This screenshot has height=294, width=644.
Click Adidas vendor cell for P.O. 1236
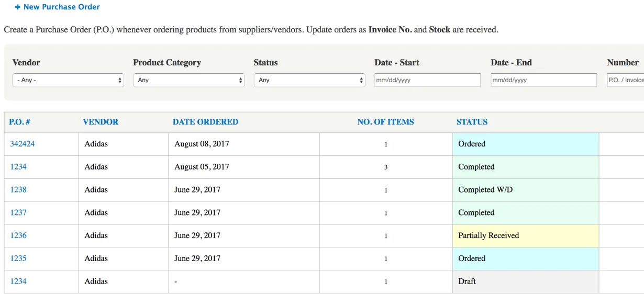(x=124, y=235)
